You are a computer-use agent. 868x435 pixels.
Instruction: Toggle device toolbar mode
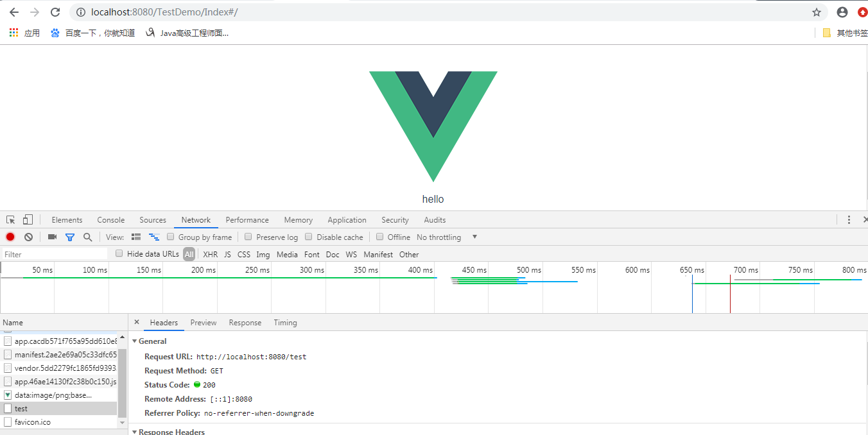click(x=26, y=219)
